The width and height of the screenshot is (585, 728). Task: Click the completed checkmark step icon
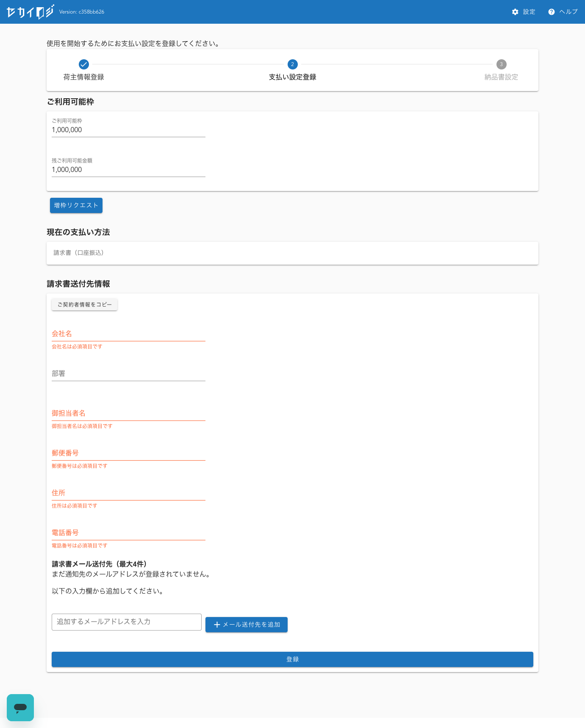[84, 64]
